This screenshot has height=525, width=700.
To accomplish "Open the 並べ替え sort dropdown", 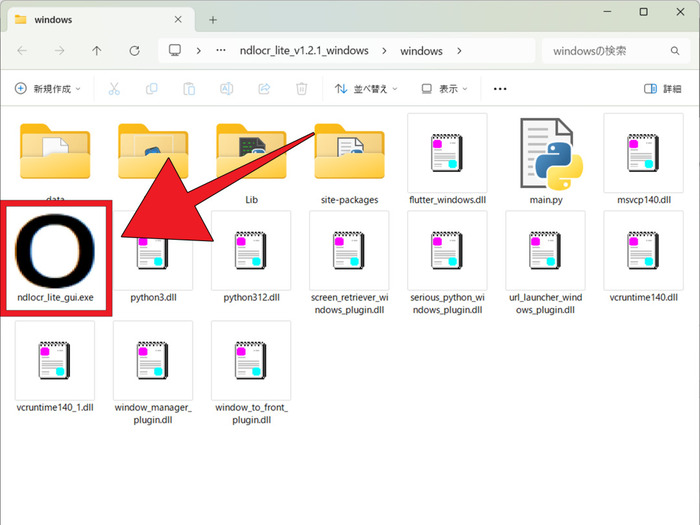I will point(366,89).
